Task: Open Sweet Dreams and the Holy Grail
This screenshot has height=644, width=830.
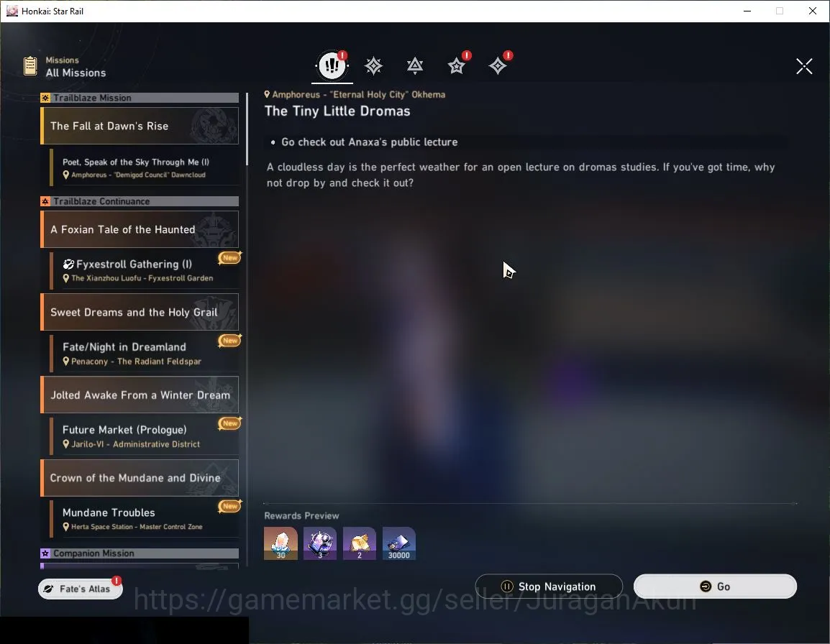Action: tap(140, 312)
